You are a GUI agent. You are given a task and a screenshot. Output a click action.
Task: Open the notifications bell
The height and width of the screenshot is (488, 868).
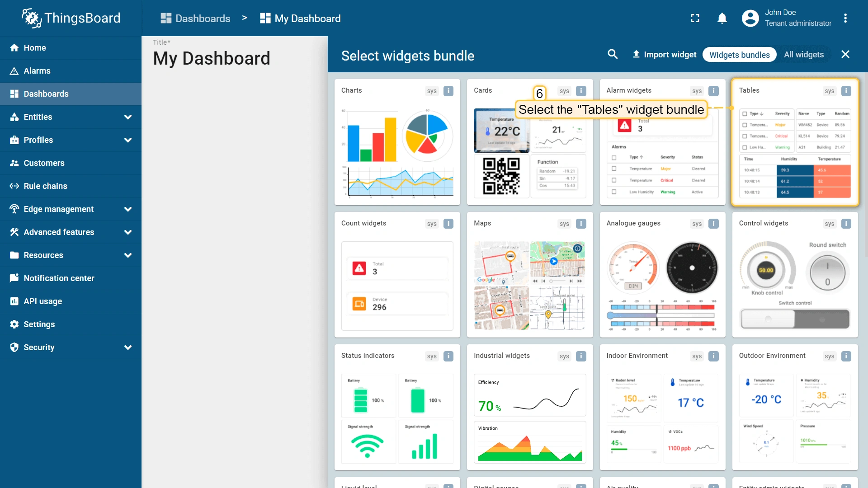coord(722,18)
